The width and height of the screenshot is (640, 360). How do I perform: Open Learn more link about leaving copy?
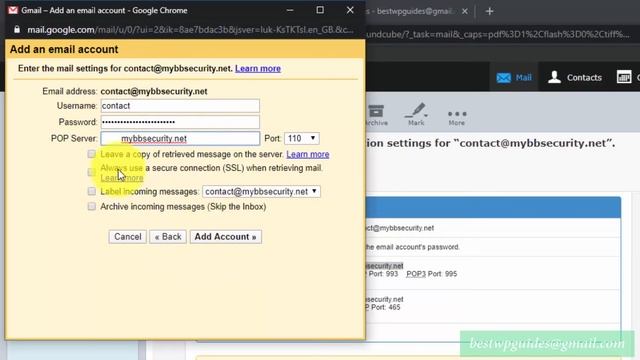308,154
